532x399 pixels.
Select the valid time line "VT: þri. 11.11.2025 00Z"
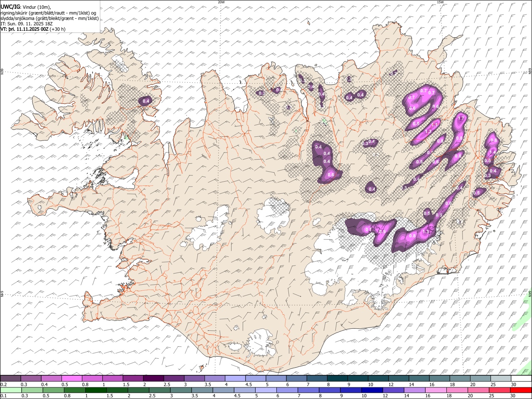coord(25,30)
